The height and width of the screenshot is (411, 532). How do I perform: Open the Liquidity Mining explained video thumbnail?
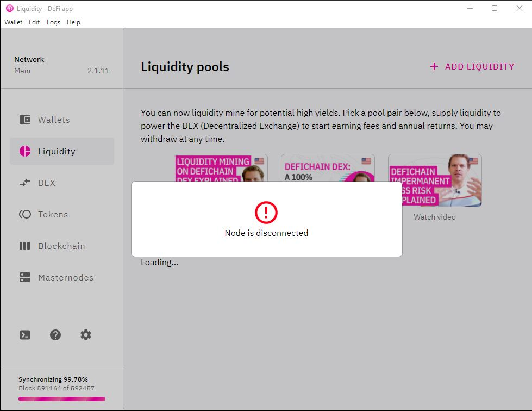(221, 167)
